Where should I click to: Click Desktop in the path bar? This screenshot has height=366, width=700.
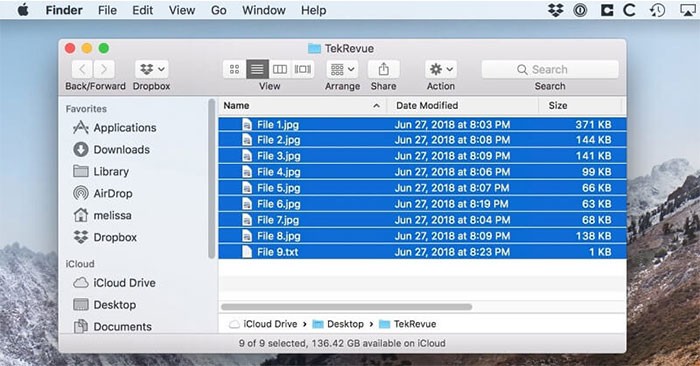338,324
